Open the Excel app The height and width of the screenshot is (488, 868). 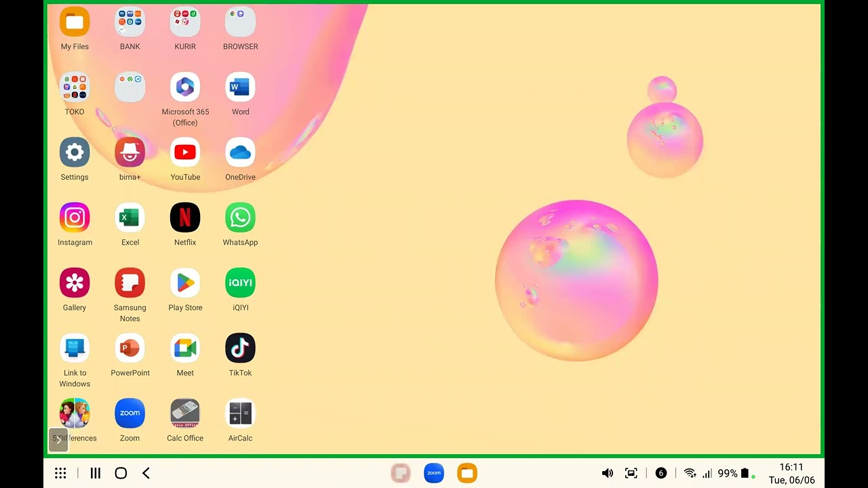tap(130, 218)
